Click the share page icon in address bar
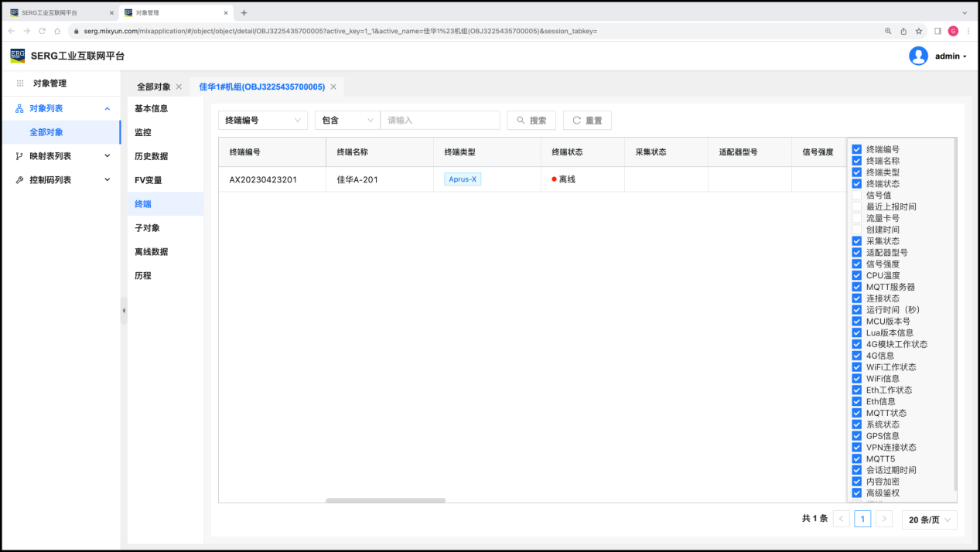 click(903, 31)
